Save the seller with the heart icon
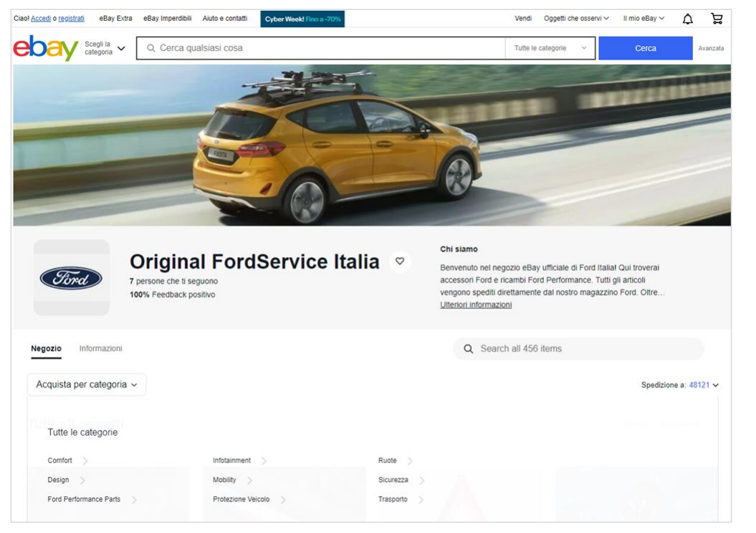This screenshot has width=756, height=533. [x=400, y=261]
